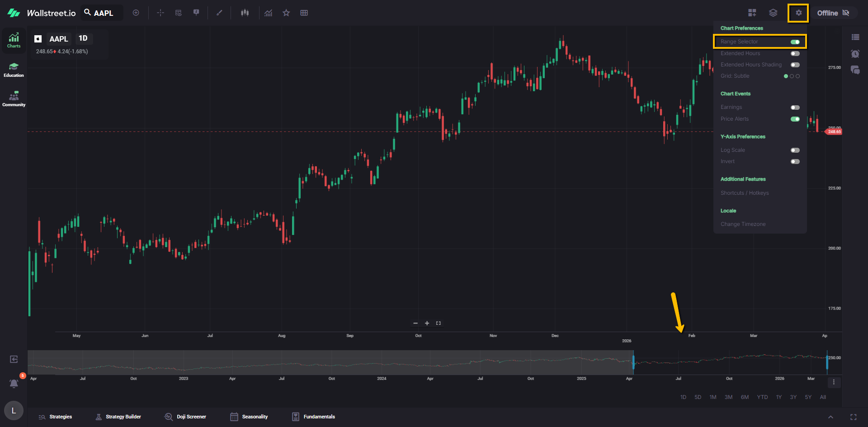Open the chart settings gear icon

click(798, 13)
